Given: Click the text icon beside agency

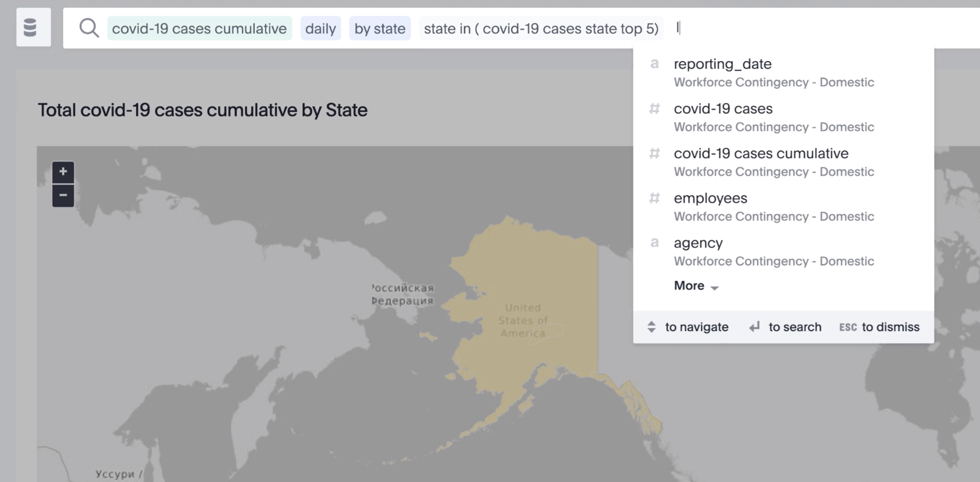Looking at the screenshot, I should click(x=654, y=243).
